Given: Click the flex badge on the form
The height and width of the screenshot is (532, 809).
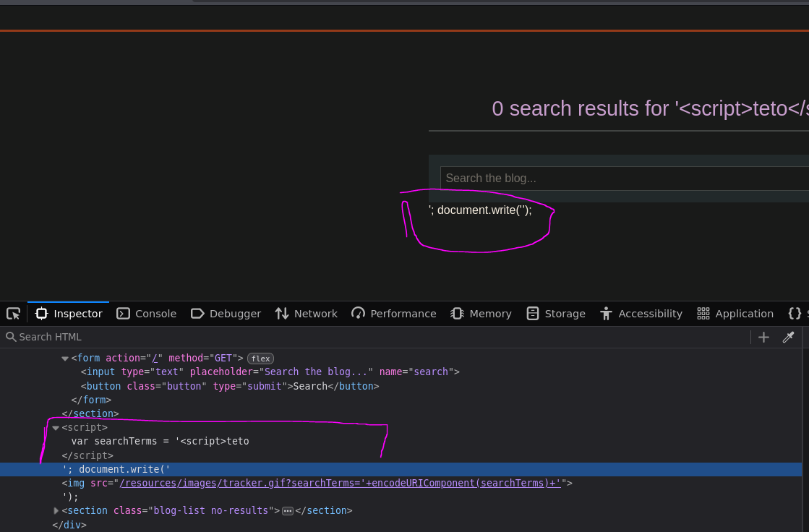Looking at the screenshot, I should [x=260, y=358].
